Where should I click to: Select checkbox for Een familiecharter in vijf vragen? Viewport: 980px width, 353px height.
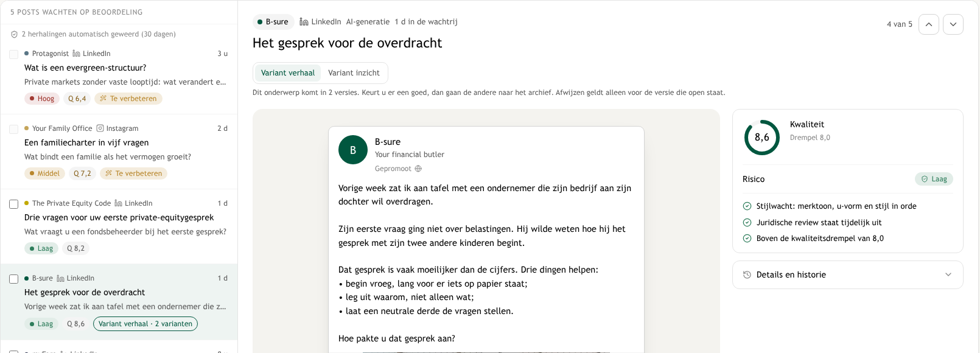coord(13,129)
